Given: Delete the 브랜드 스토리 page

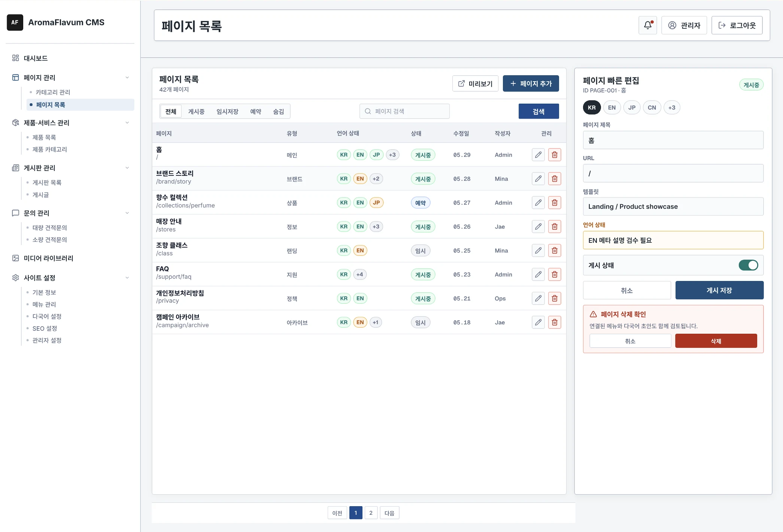Looking at the screenshot, I should tap(555, 179).
